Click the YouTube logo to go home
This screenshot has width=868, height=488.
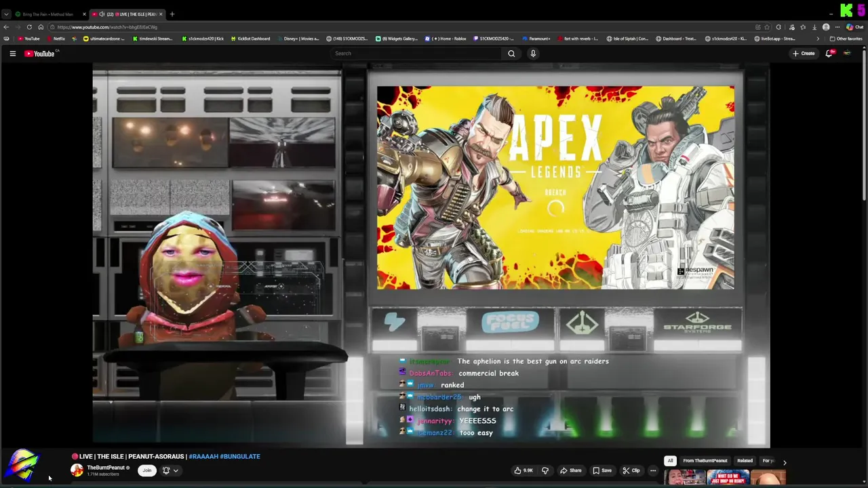pyautogui.click(x=39, y=54)
